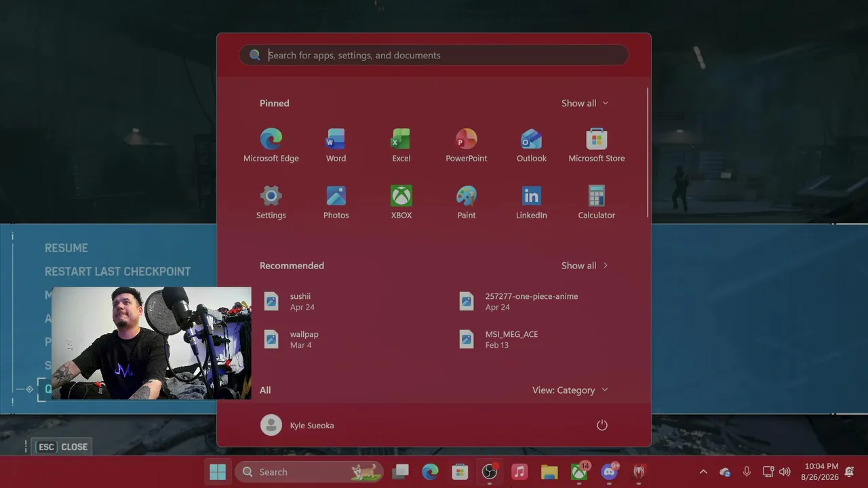Switch to the Spider-Man game on taskbar
This screenshot has width=868, height=488.
tap(639, 472)
